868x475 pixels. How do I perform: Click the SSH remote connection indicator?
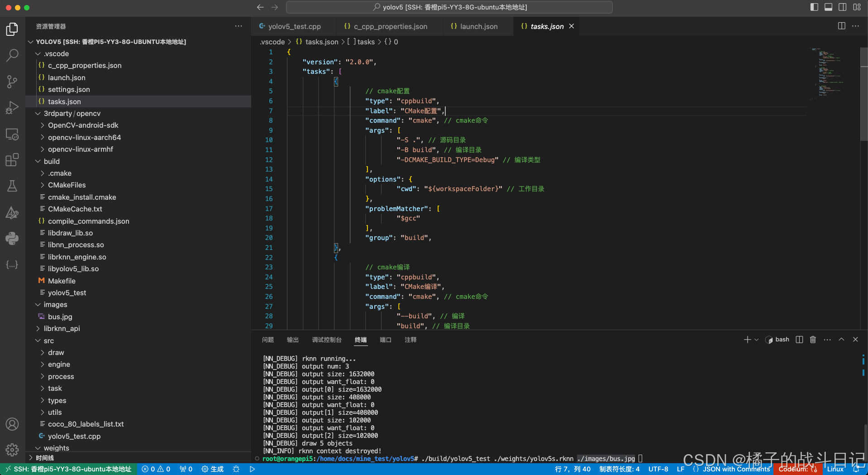pos(68,469)
